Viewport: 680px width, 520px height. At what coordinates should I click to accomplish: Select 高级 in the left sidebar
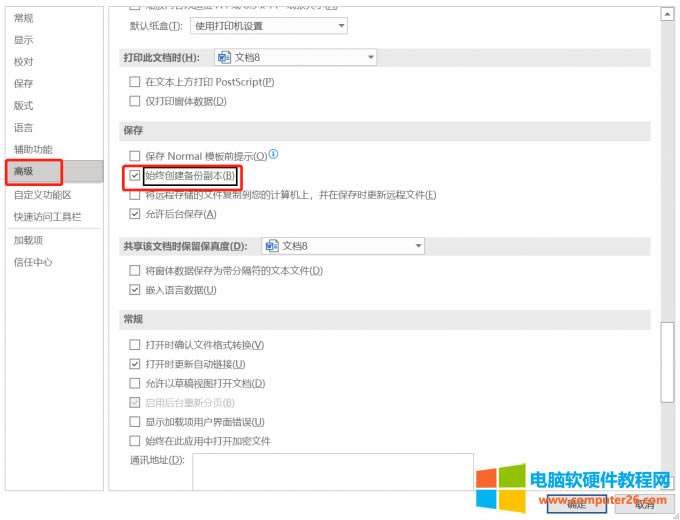click(x=52, y=171)
